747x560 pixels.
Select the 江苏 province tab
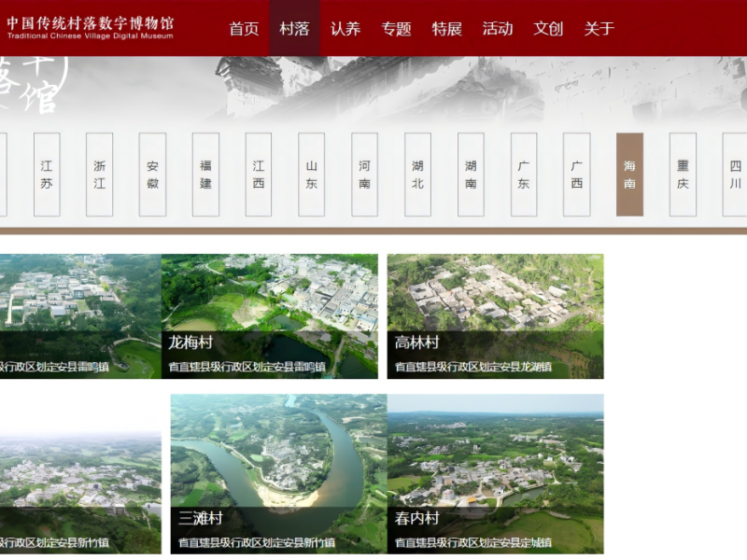click(47, 175)
